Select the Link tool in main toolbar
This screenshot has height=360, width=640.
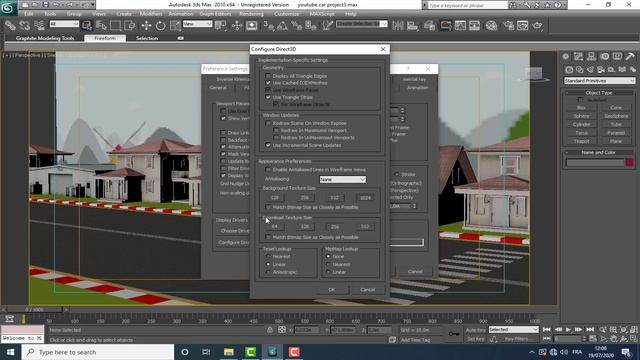coord(10,26)
